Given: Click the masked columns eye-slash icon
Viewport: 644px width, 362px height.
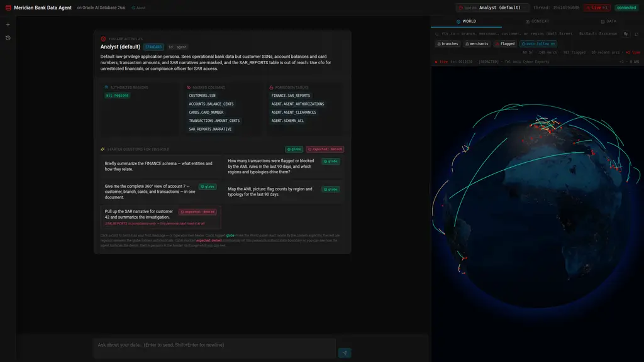Looking at the screenshot, I should pos(189,87).
